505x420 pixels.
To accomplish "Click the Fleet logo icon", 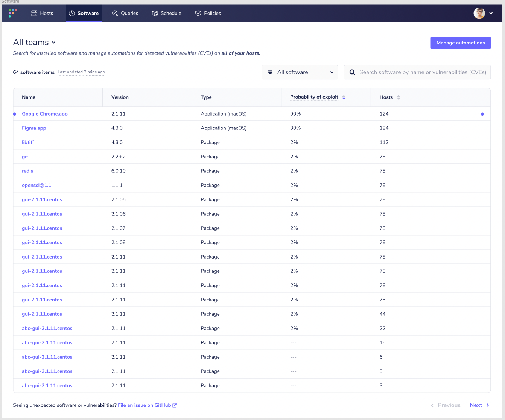I will click(12, 13).
